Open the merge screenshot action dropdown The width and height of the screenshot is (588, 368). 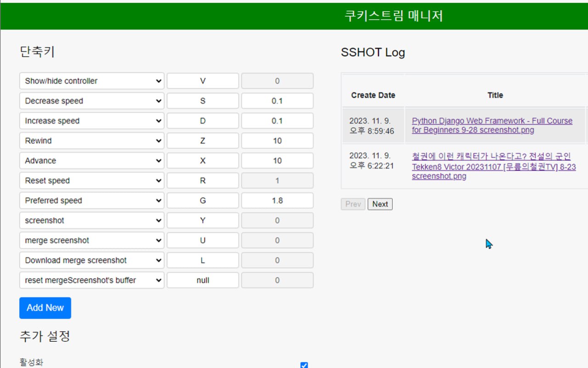92,241
